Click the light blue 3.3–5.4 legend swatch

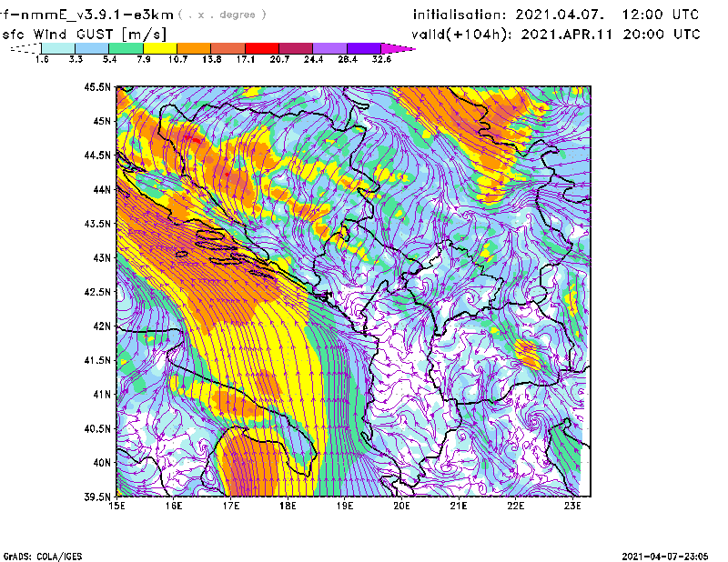click(92, 48)
